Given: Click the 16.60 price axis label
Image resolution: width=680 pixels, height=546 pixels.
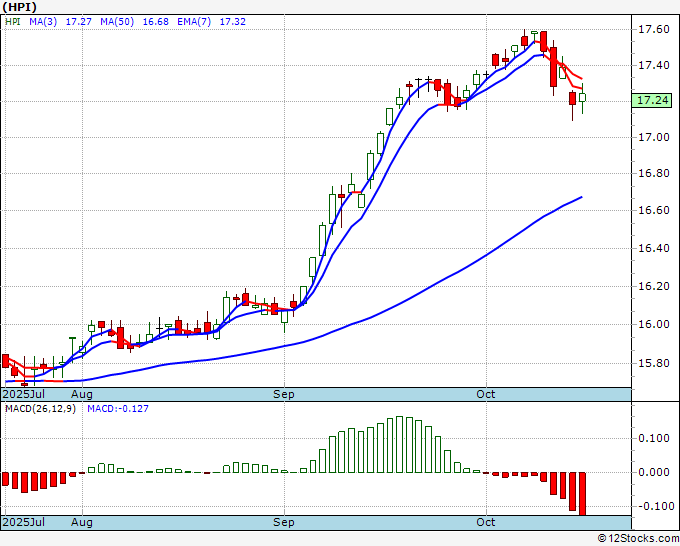Looking at the screenshot, I should click(654, 210).
